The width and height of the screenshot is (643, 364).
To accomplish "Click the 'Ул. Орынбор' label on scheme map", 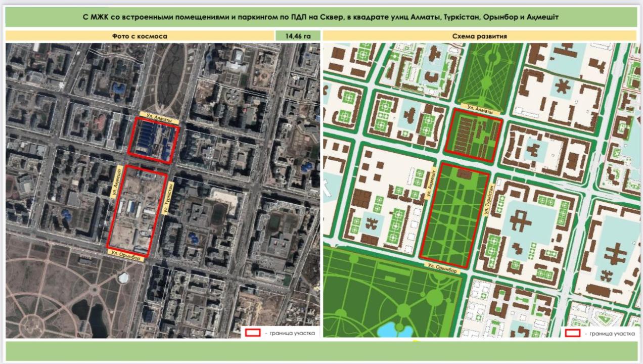I will 442,268.
